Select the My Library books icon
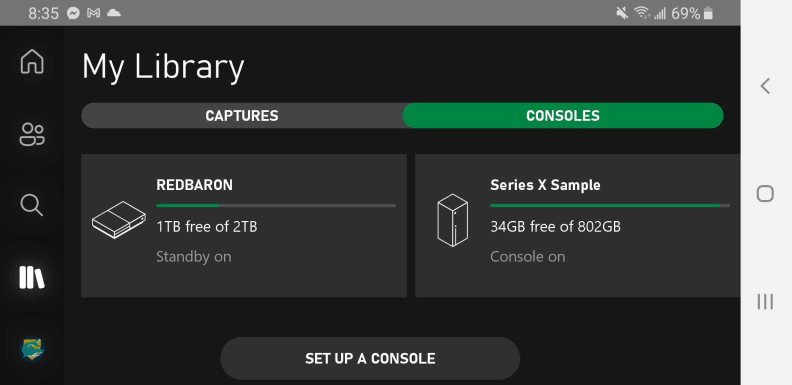This screenshot has width=792, height=385. click(32, 277)
